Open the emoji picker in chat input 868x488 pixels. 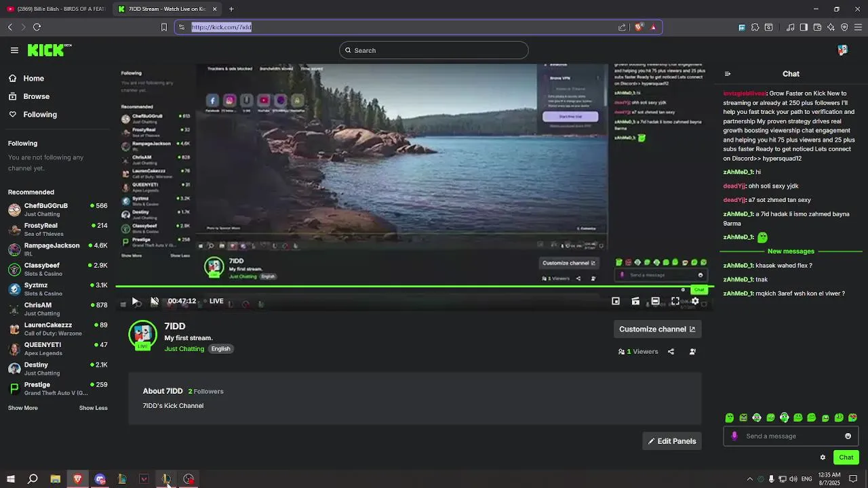pos(848,436)
